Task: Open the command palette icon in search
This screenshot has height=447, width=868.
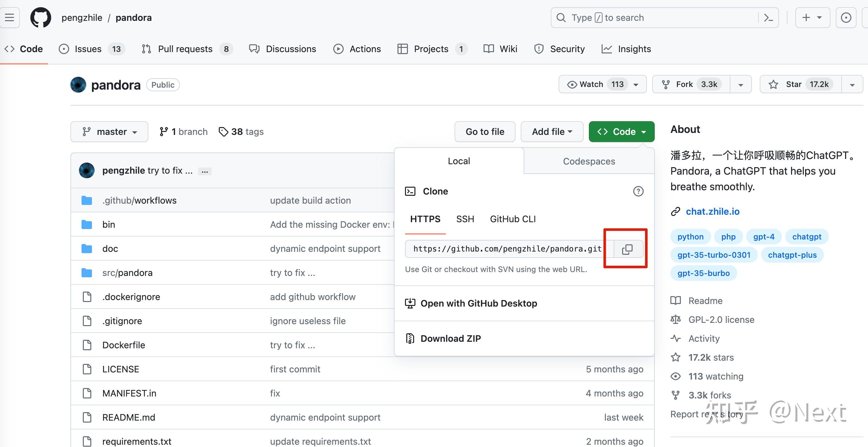Action: [x=768, y=18]
